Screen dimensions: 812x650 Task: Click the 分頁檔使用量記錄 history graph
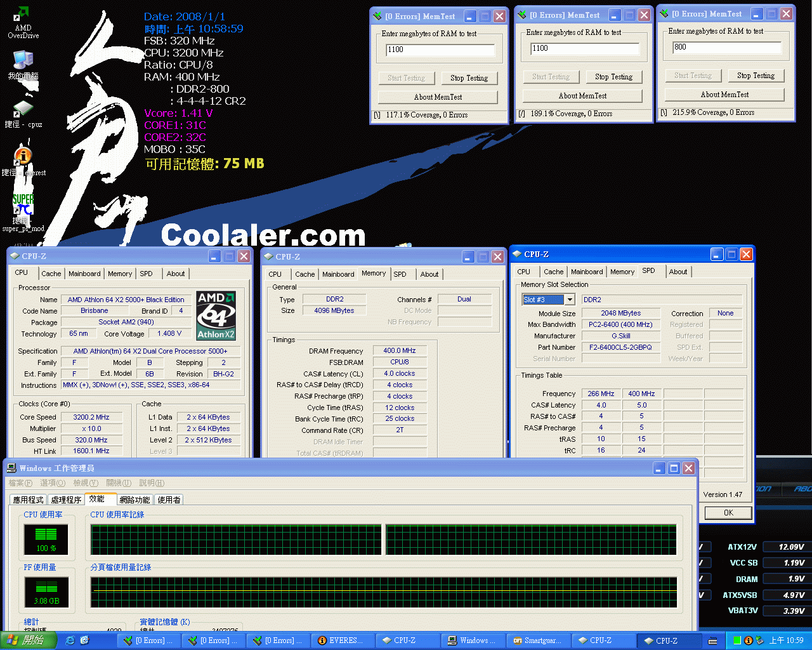click(384, 592)
